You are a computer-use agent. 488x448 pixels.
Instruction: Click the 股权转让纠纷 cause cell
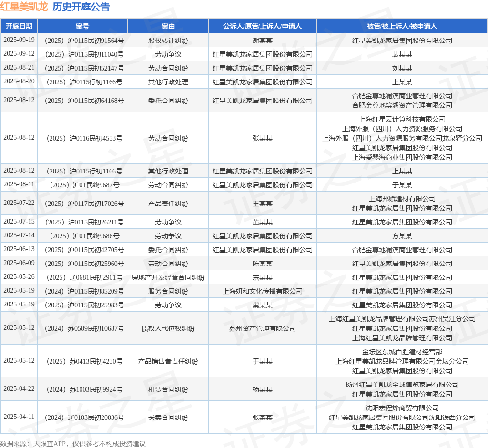tap(168, 41)
